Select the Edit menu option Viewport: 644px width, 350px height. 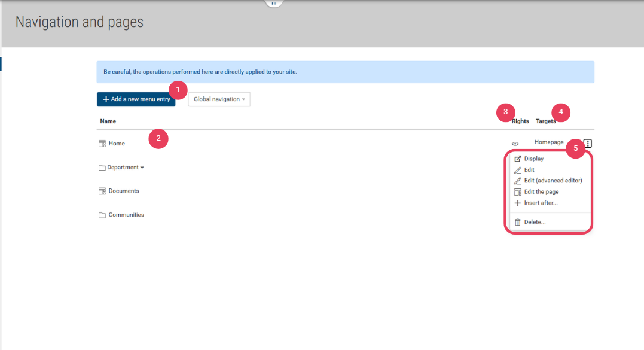[529, 170]
